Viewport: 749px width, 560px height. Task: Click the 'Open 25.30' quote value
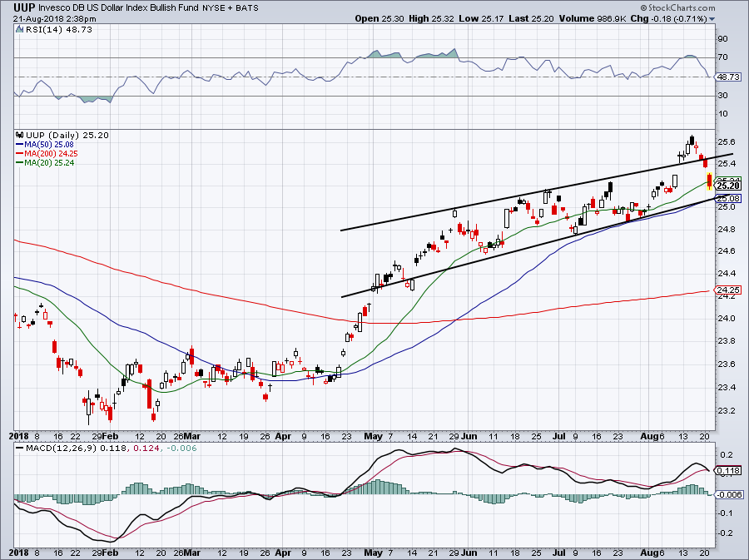379,18
